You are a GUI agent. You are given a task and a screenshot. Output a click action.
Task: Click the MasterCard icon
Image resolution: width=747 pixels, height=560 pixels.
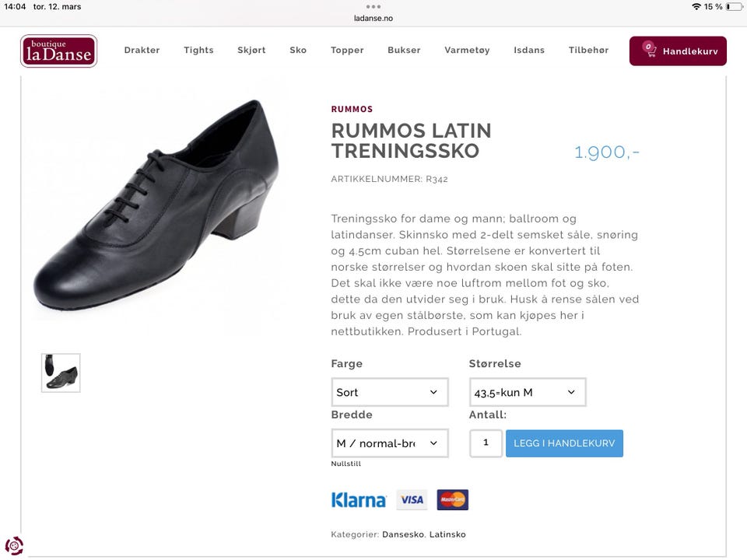pyautogui.click(x=452, y=500)
